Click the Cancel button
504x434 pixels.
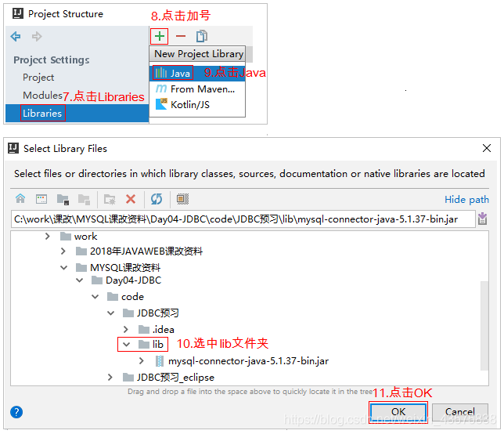coord(459,412)
